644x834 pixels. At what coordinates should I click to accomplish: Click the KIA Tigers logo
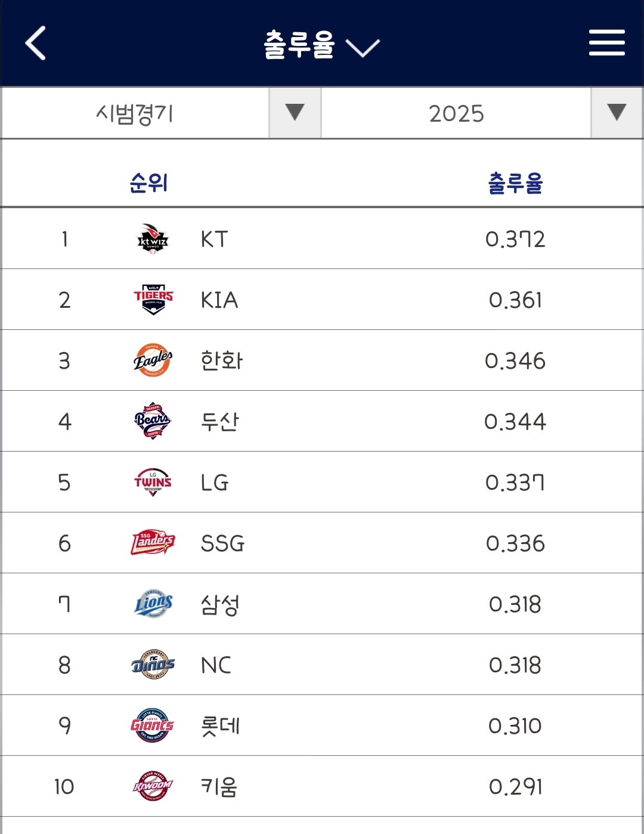153,300
